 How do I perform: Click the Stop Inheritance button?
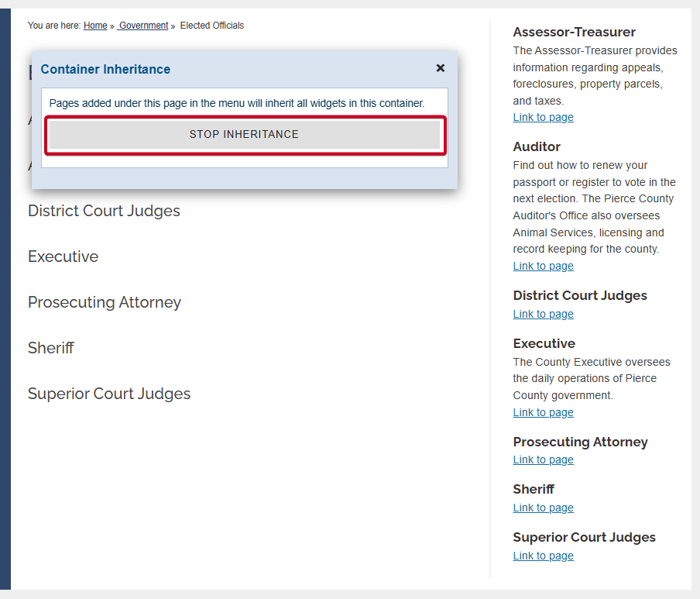(245, 135)
